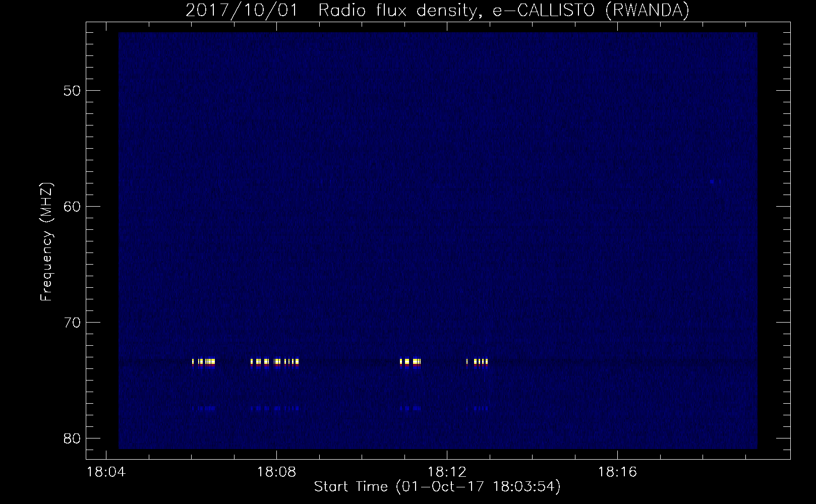Click the 18:04 time tick label

[106, 473]
